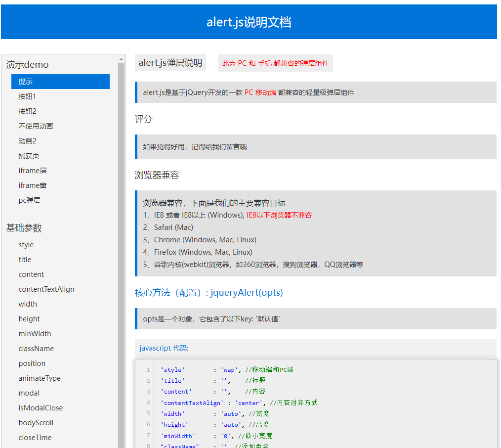Open the minWidth parameter section

pyautogui.click(x=35, y=334)
